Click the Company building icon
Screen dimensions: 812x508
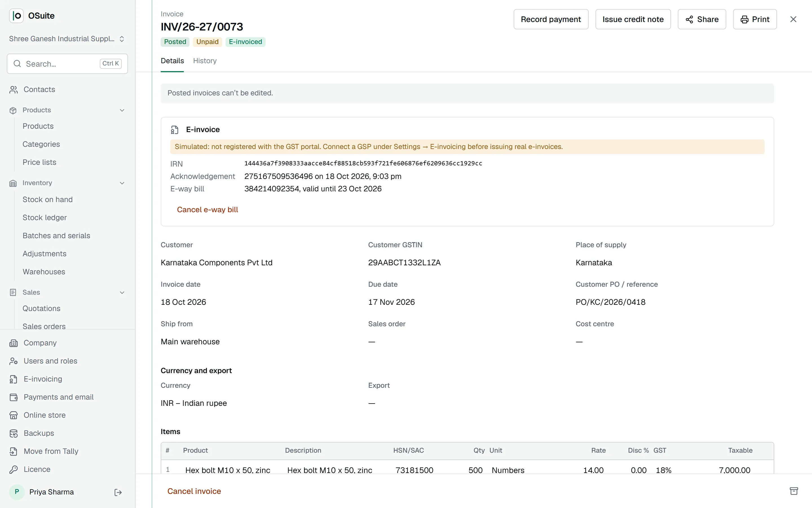point(14,343)
